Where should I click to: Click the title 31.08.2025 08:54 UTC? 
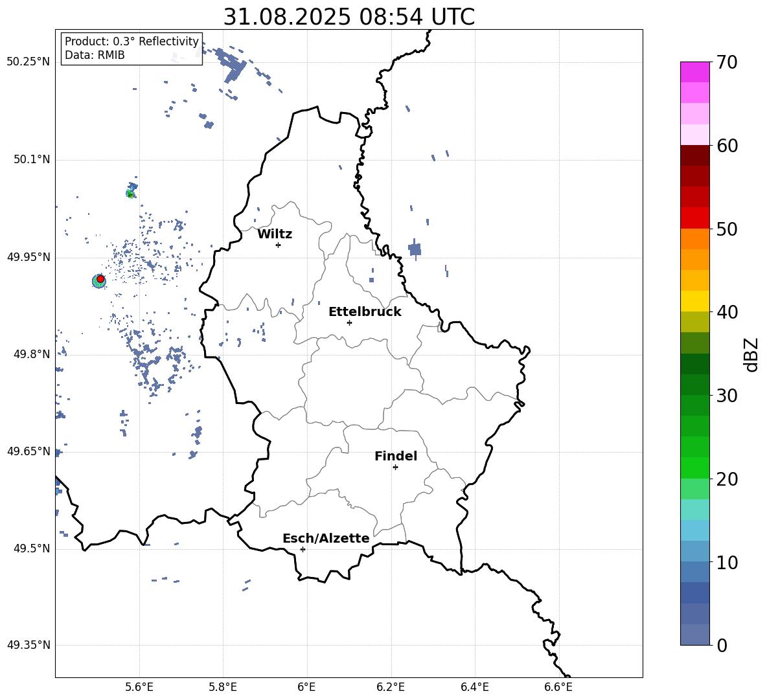[x=349, y=17]
